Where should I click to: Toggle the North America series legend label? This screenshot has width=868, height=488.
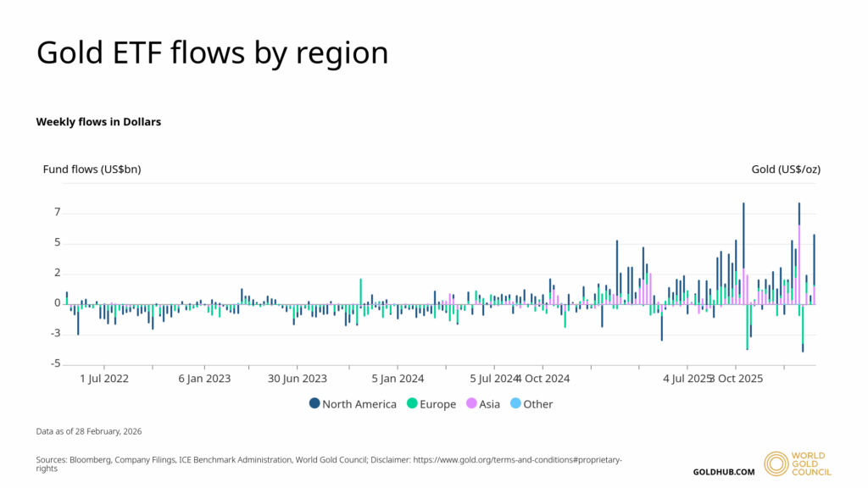[x=359, y=404]
